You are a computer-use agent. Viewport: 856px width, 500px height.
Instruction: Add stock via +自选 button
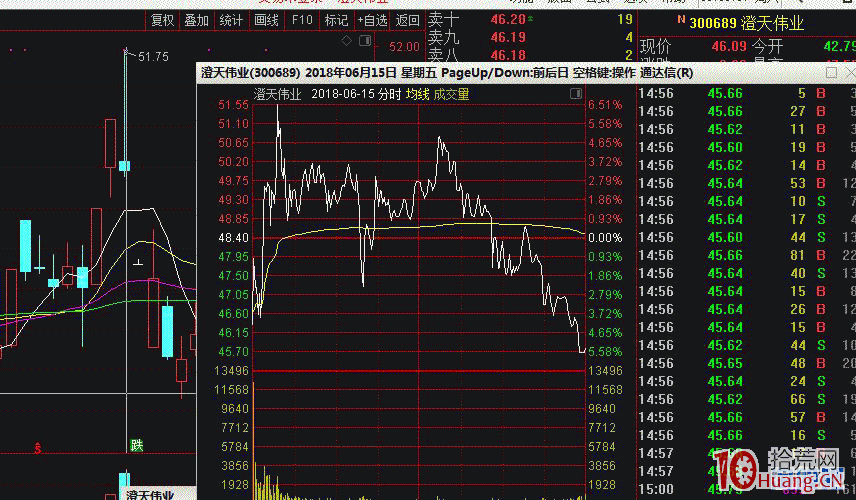tap(372, 21)
